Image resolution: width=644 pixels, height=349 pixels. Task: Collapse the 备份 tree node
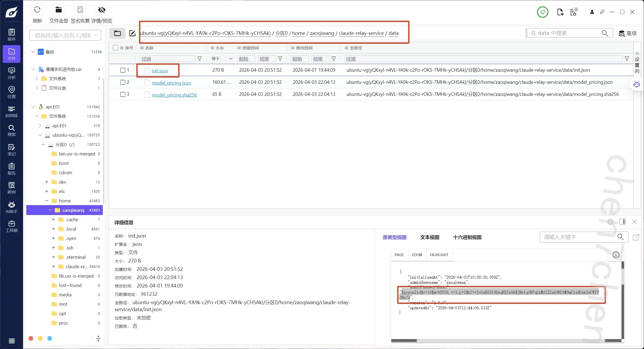(x=33, y=52)
